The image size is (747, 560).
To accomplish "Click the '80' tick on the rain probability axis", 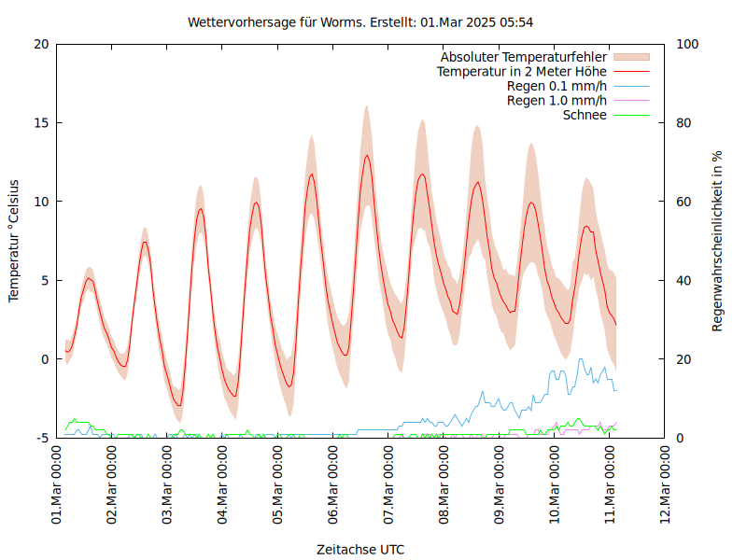I will coord(683,123).
